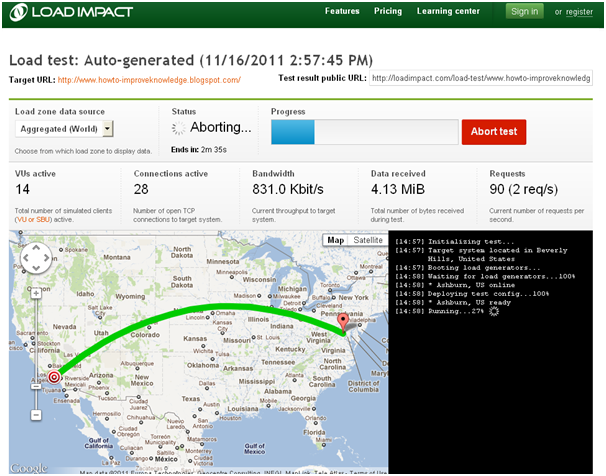Viewport: 606px width, 476px height.
Task: Zoom out the map with minus button
Action: (36, 415)
